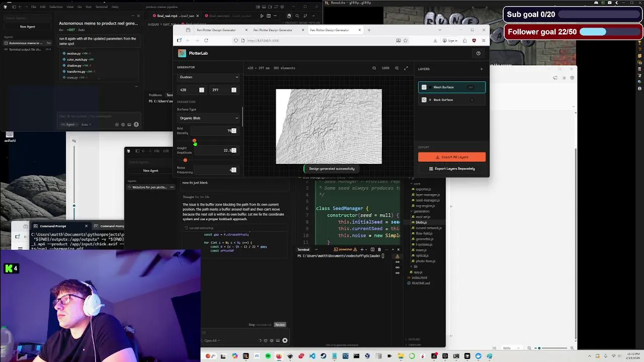Open Steam from the Windows taskbar
The height and width of the screenshot is (362, 644).
tap(323, 356)
